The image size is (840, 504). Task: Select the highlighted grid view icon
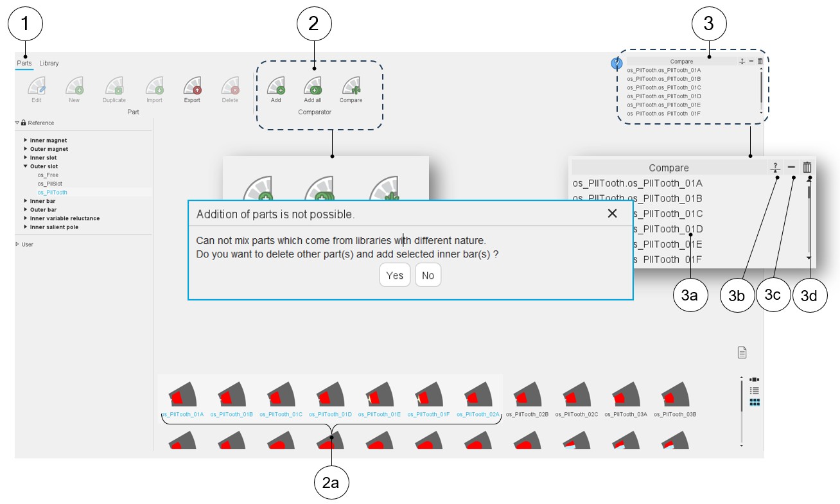pos(755,402)
